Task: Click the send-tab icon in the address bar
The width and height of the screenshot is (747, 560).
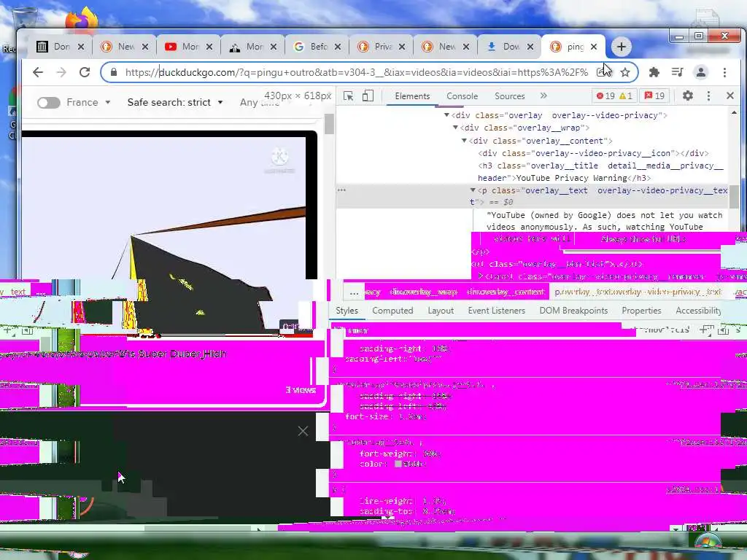Action: coord(602,72)
